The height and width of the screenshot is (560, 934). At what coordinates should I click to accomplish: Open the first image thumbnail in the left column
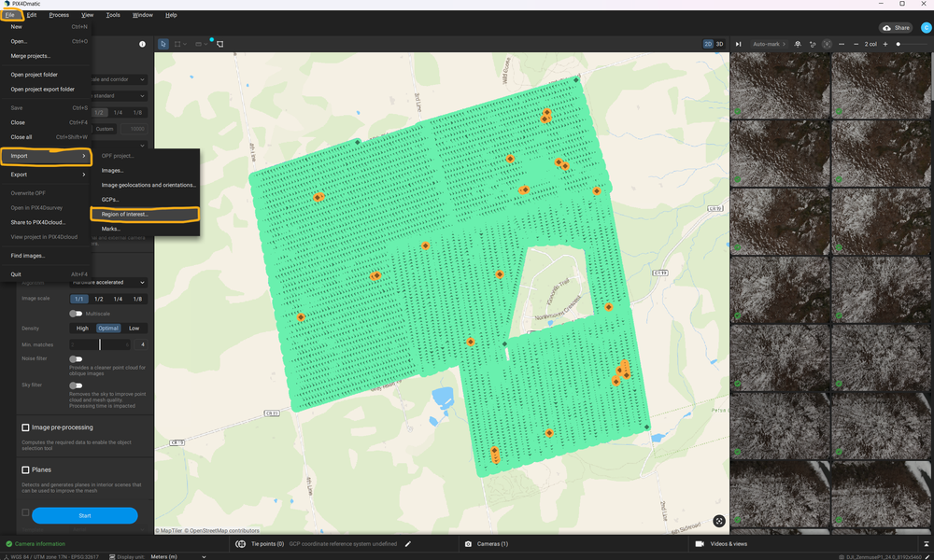coord(780,85)
